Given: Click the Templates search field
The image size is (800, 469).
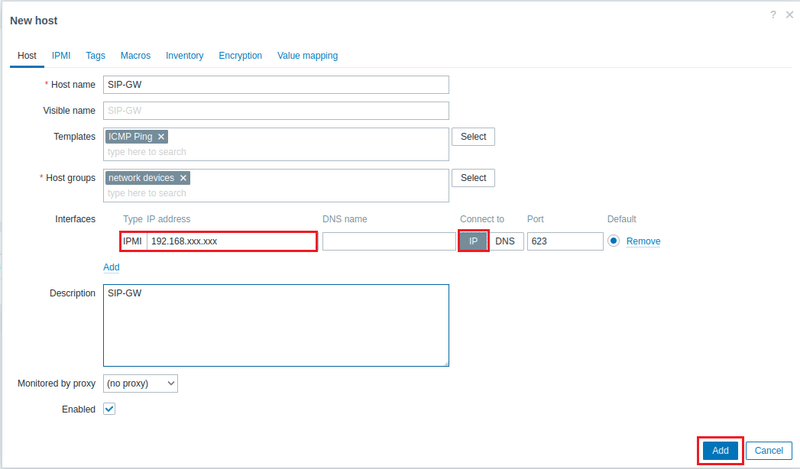Looking at the screenshot, I should 276,152.
